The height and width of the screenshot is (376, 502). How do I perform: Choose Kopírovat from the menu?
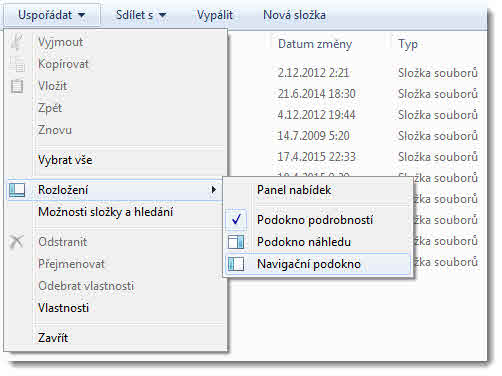tap(63, 64)
